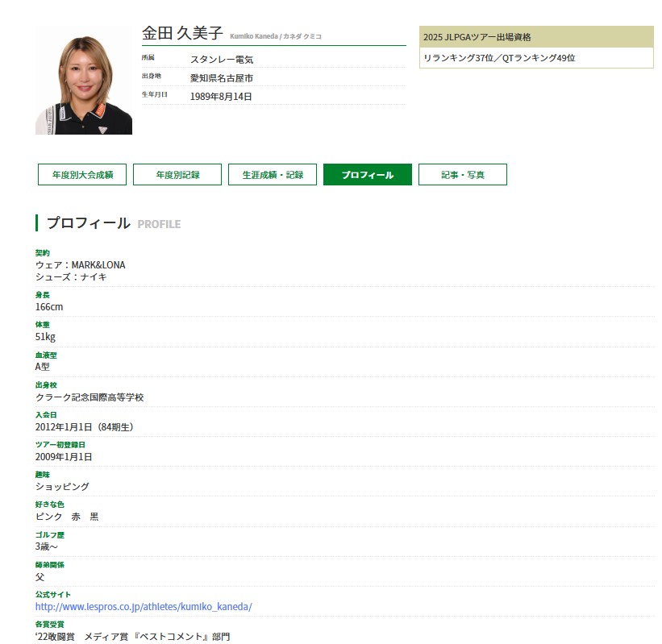Click the player name 金田 久美子
The width and height of the screenshot is (662, 644).
[x=182, y=33]
